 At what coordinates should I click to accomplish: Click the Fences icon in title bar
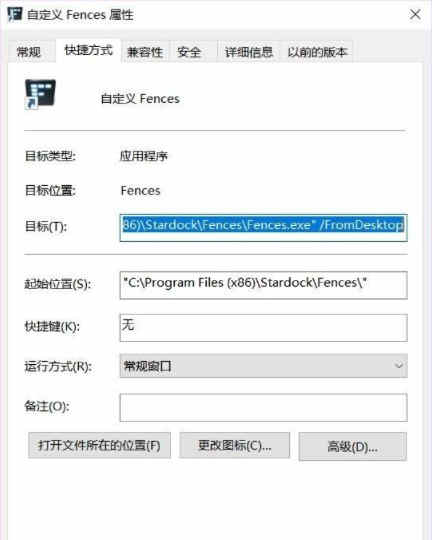tap(15, 14)
